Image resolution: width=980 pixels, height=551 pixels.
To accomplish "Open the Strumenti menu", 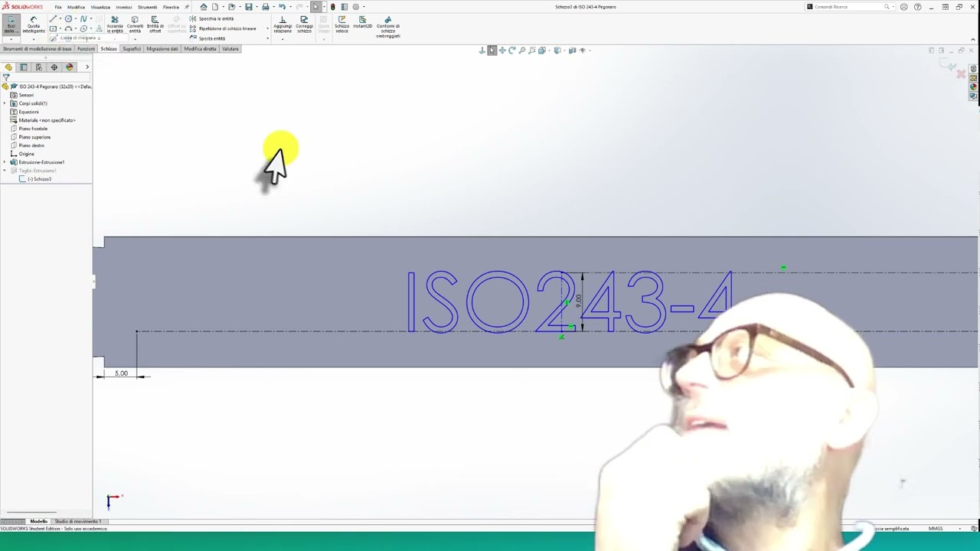I will click(x=147, y=7).
